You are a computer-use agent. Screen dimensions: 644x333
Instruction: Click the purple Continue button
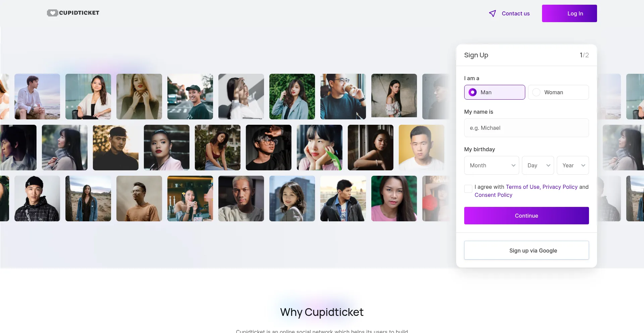point(526,216)
